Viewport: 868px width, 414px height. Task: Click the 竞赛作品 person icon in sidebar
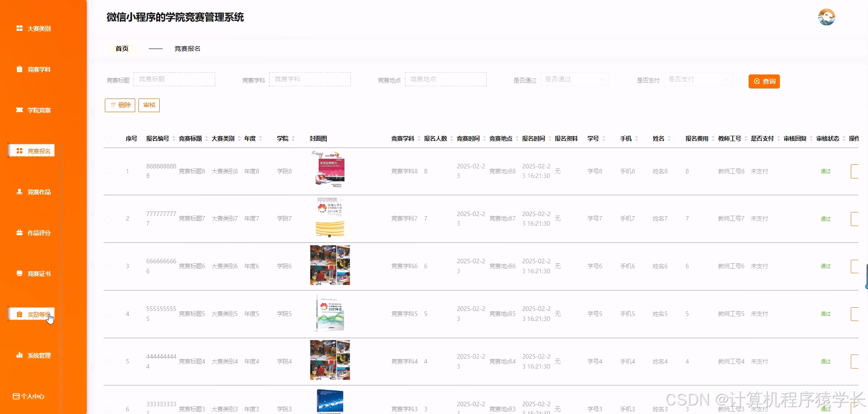click(20, 192)
